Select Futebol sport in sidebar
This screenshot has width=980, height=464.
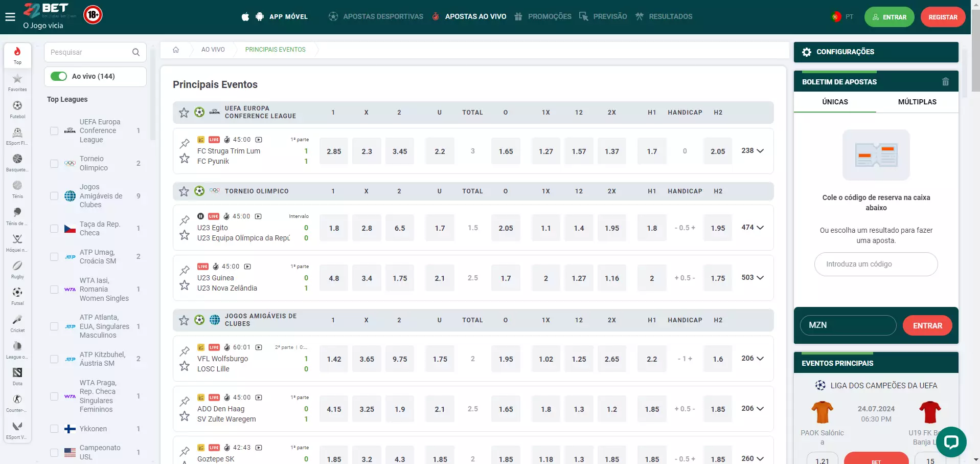coord(17,109)
